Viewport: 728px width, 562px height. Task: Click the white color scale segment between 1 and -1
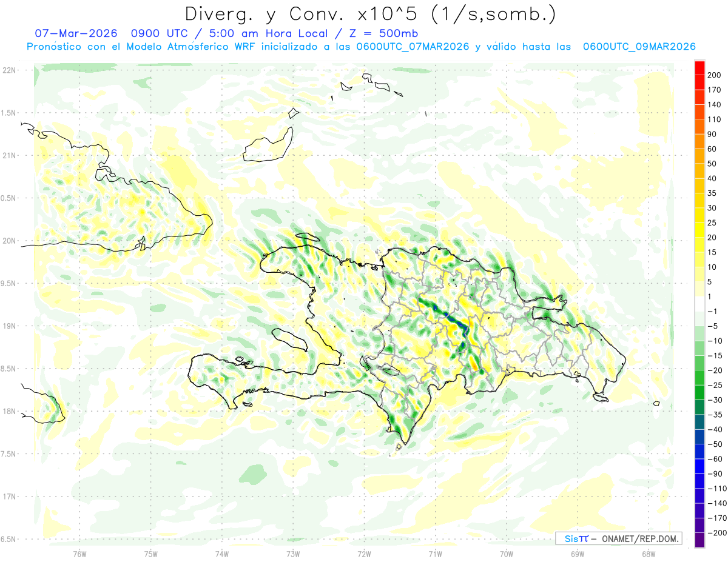(x=699, y=304)
